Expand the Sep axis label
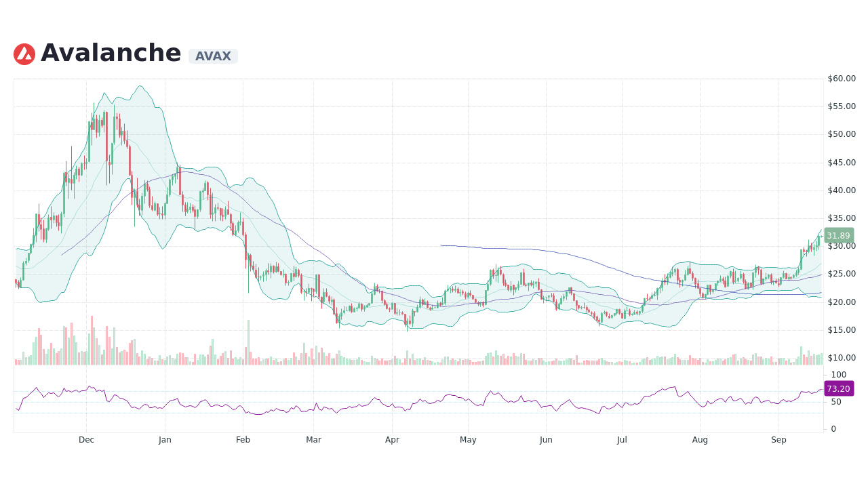The image size is (868, 488). [x=778, y=439]
